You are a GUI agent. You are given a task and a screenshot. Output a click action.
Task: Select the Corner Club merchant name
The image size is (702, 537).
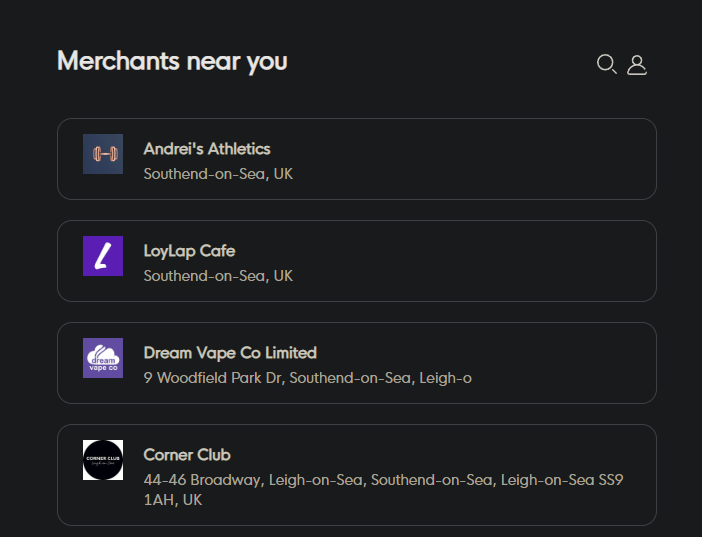pos(187,455)
